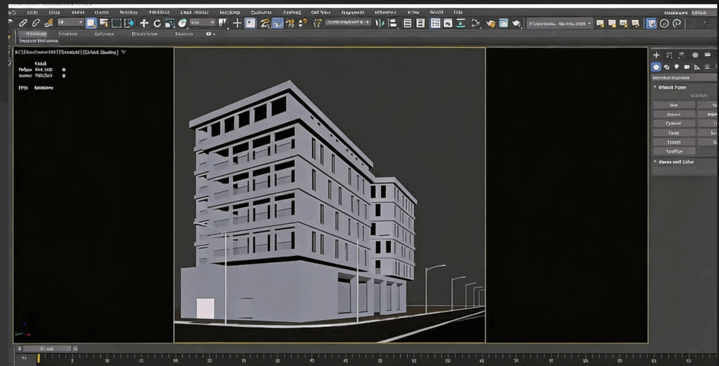Click the Use Pivot Point Center icon

[223, 23]
